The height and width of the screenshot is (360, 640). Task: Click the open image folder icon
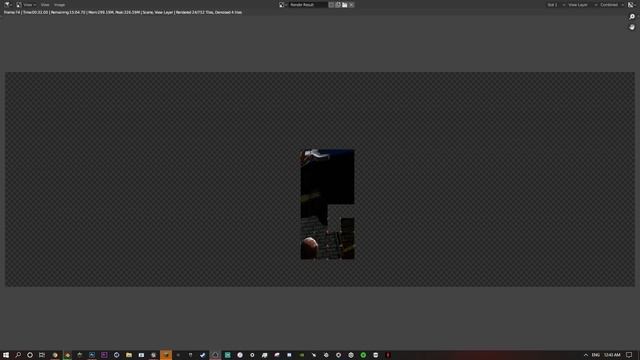344,4
